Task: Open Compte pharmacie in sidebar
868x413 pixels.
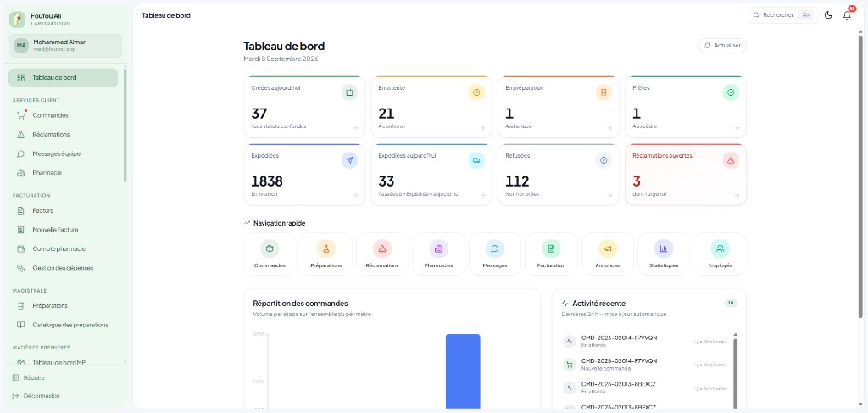Action: coord(63,249)
